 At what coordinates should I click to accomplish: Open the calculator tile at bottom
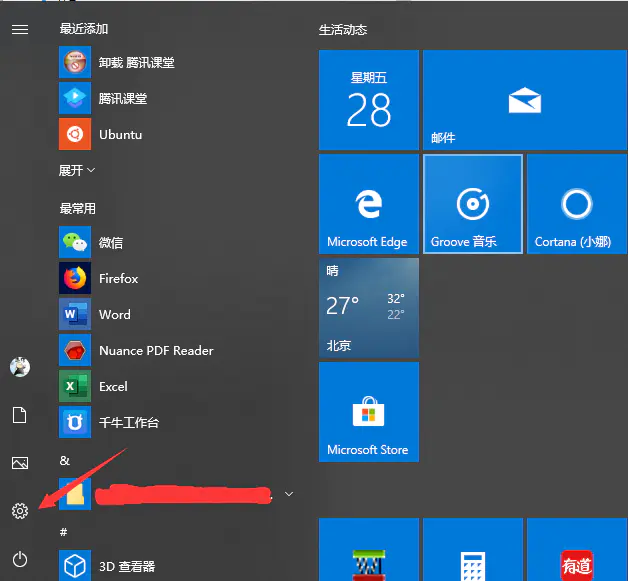coord(473,549)
